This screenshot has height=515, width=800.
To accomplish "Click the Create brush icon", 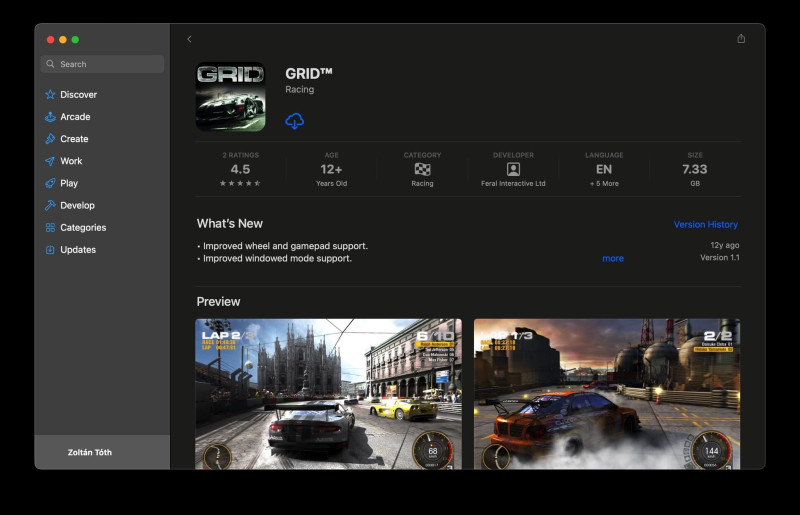I will (x=50, y=139).
